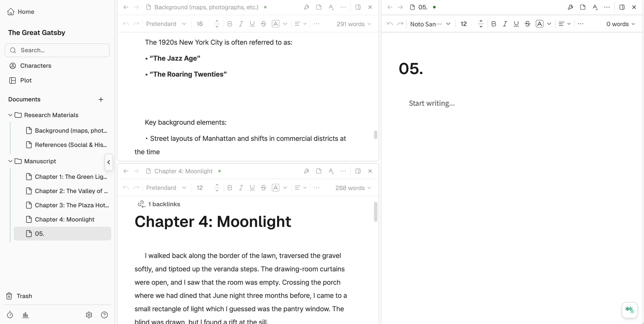Toggle bold in the Background pane toolbar
This screenshot has width=644, height=324.
(230, 24)
